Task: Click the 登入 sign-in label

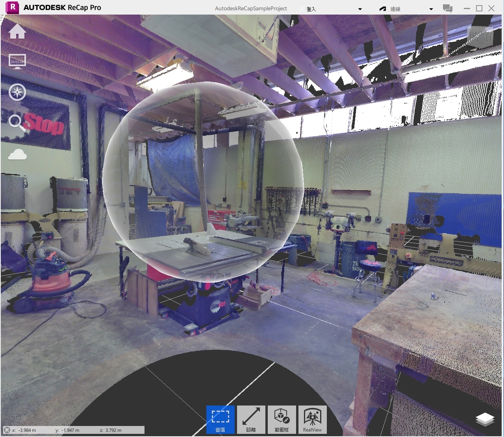Action: point(311,9)
